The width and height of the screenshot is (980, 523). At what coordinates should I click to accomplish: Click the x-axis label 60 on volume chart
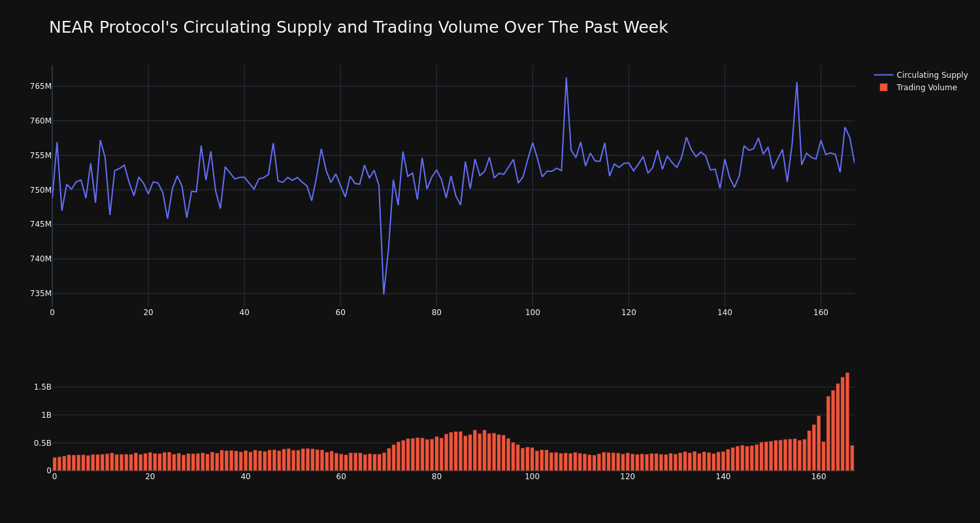coord(341,477)
